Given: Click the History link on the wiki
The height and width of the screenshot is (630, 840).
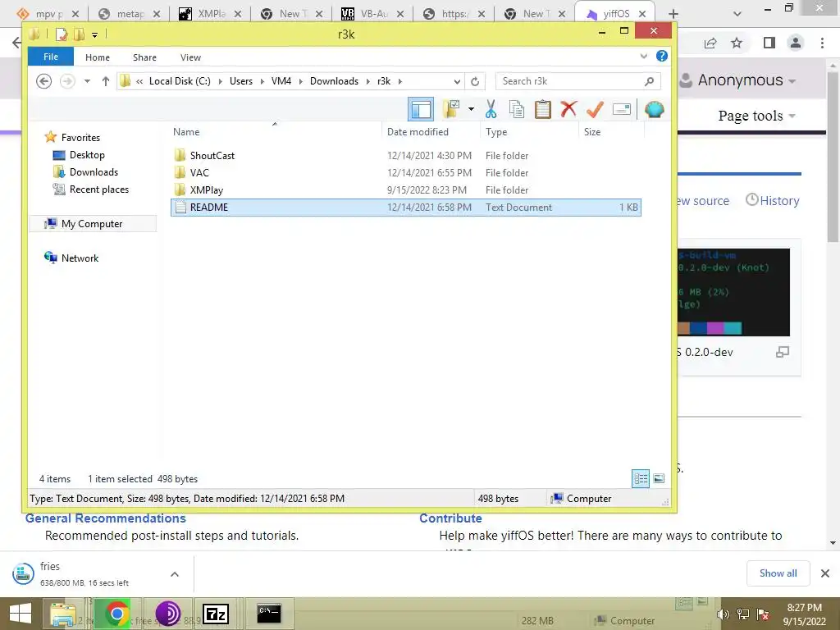Looking at the screenshot, I should [x=773, y=200].
